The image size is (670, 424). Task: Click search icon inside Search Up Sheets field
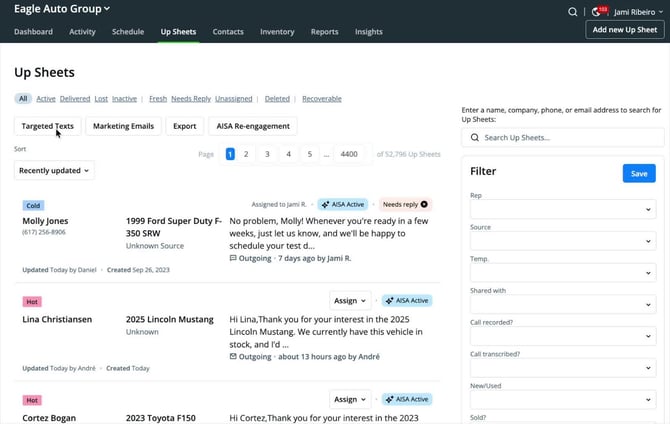point(475,138)
